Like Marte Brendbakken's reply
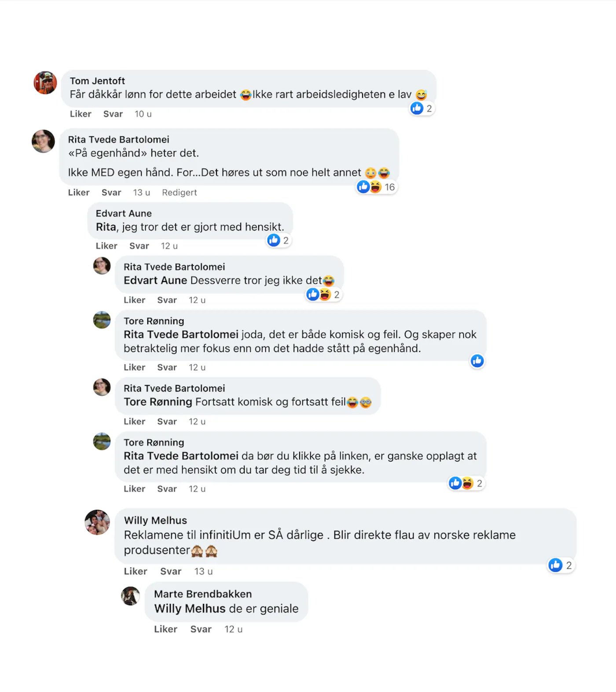Viewport: 616px width, 692px height. pos(165,630)
